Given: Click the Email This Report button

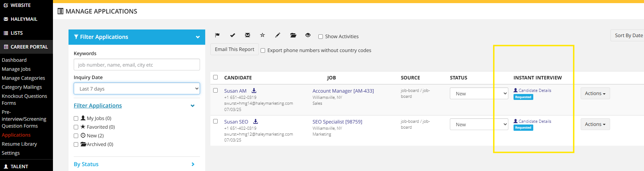Looking at the screenshot, I should pos(234,49).
